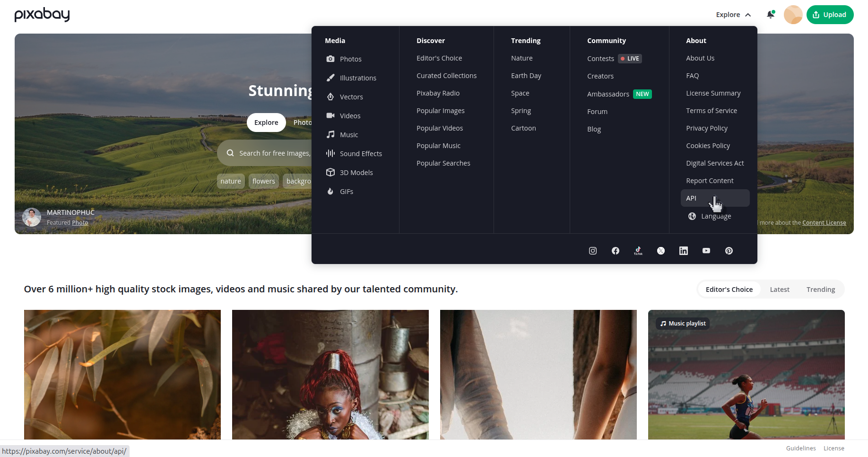868x457 pixels.
Task: Open GIFs via the flame icon
Action: 330,191
